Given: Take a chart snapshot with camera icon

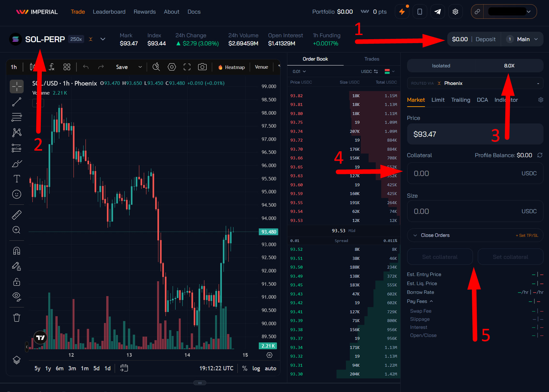Looking at the screenshot, I should click(x=202, y=67).
